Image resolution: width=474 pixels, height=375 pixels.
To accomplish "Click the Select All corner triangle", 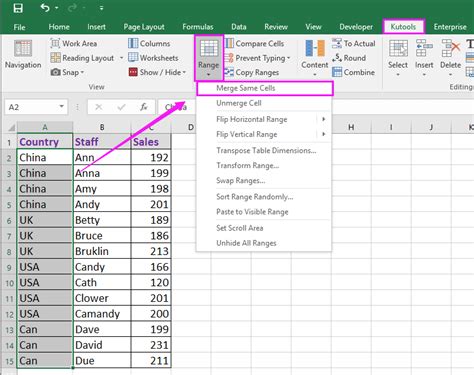I will pyautogui.click(x=11, y=128).
